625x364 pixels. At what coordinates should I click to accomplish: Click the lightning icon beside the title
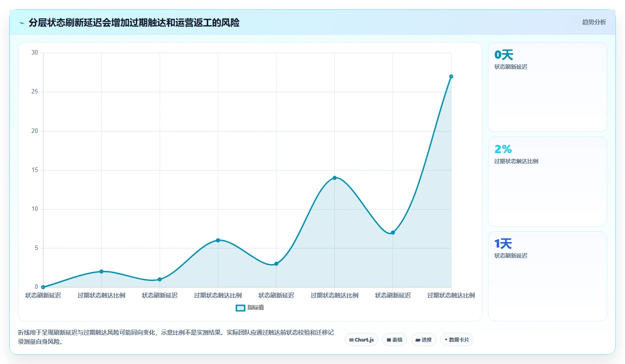(22, 23)
